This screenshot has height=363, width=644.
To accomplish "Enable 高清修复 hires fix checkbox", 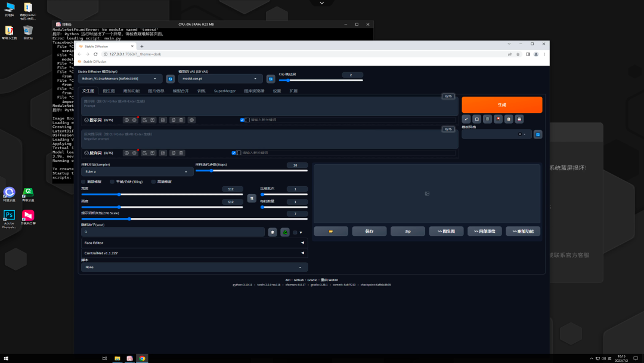I will pyautogui.click(x=154, y=181).
